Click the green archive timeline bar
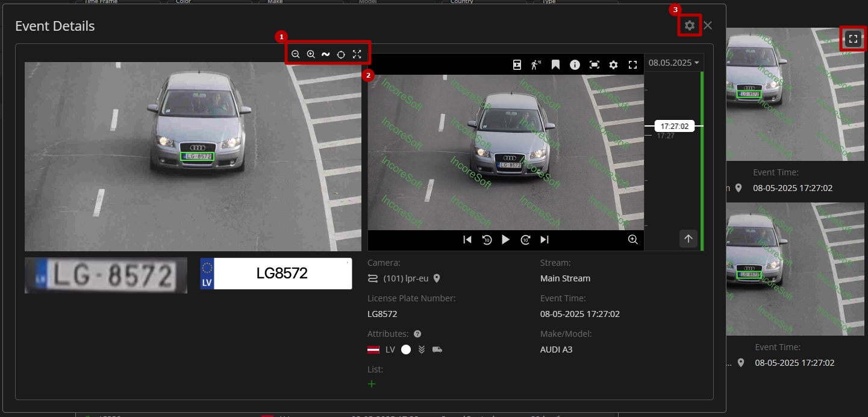The image size is (868, 417). 702,161
